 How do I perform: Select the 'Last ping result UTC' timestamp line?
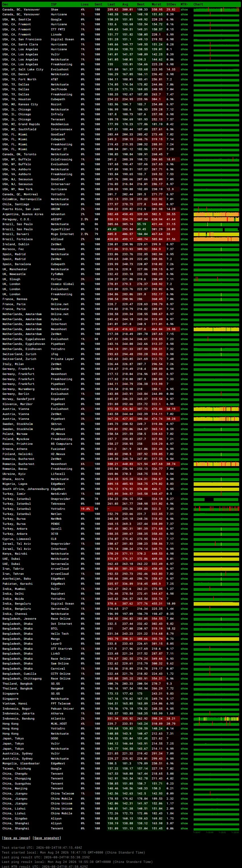[45, 857]
